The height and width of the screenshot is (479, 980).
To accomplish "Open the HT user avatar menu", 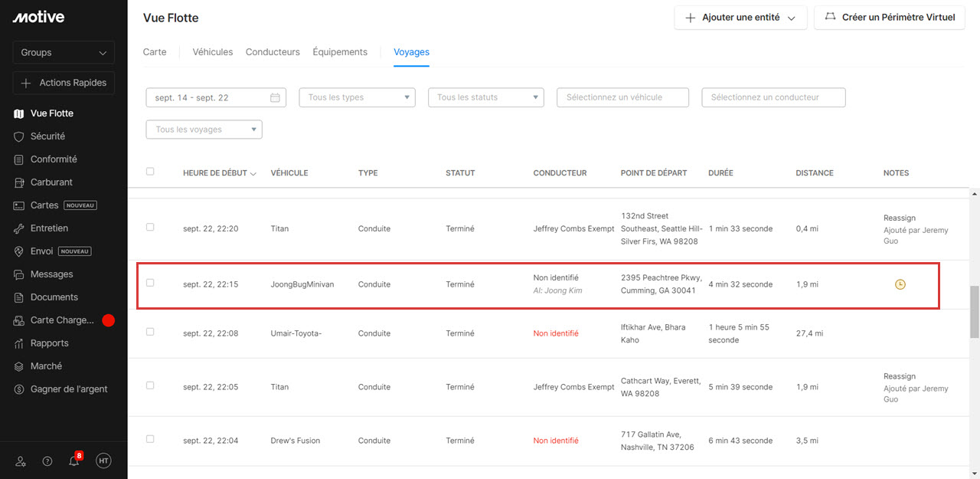I will coord(103,461).
